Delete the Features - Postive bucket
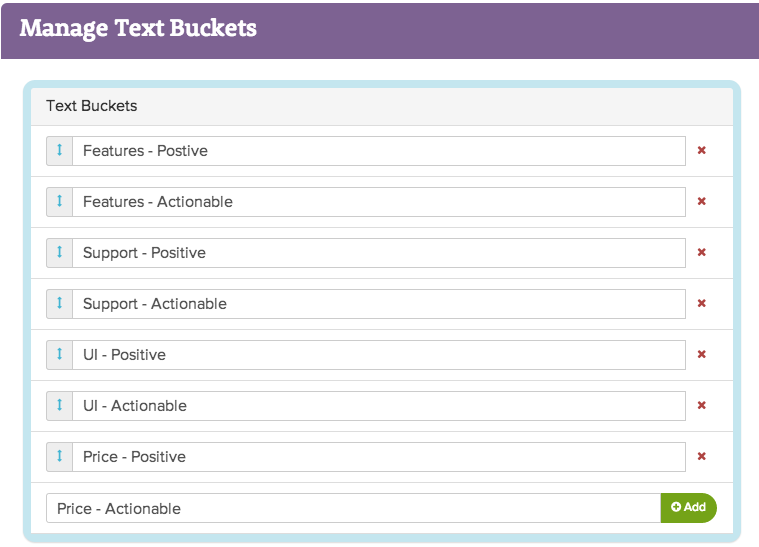Viewport: 759px width, 547px height. [x=701, y=151]
